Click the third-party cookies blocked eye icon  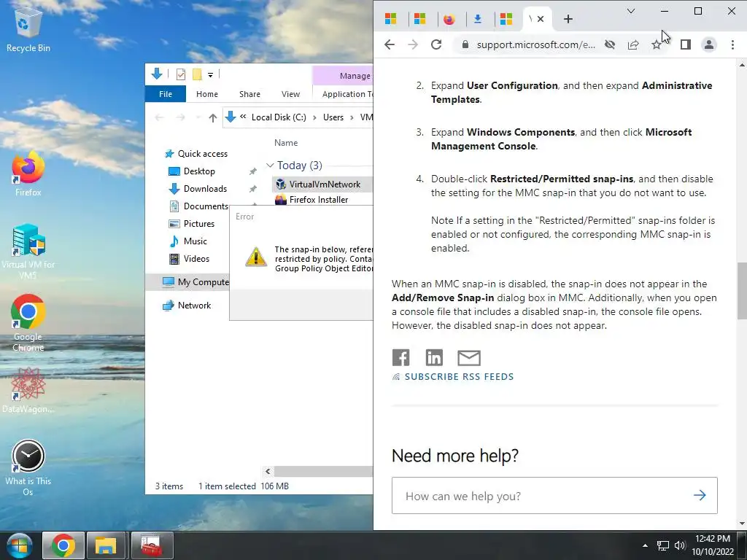tap(610, 44)
